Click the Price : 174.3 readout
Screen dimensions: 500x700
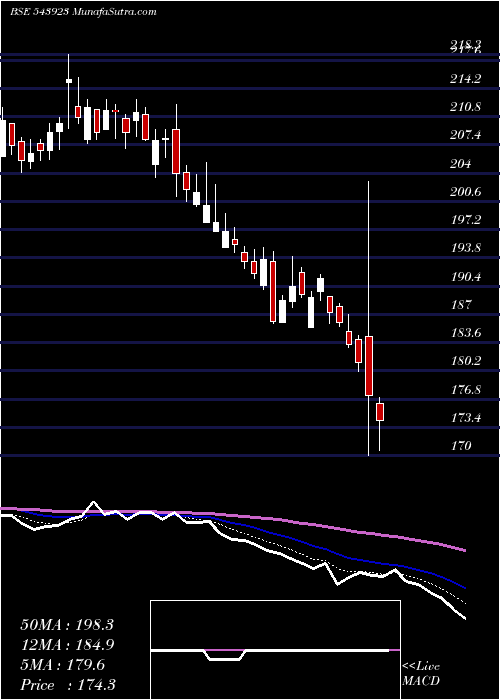67,685
